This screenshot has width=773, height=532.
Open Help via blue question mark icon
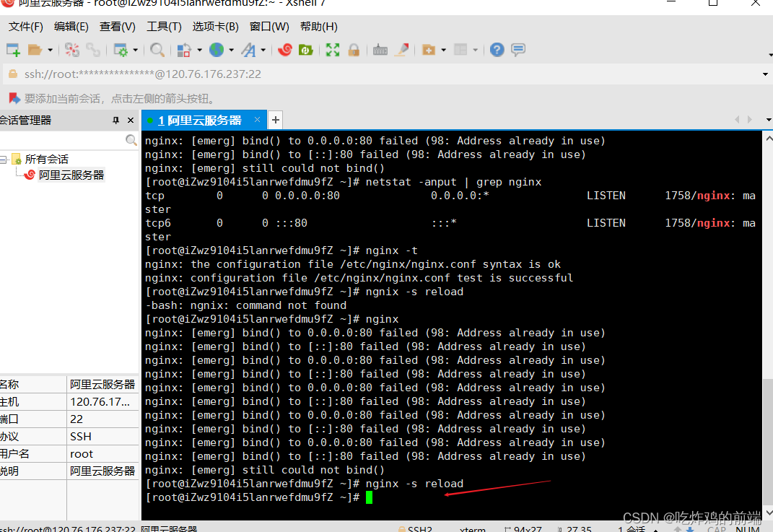(x=497, y=50)
